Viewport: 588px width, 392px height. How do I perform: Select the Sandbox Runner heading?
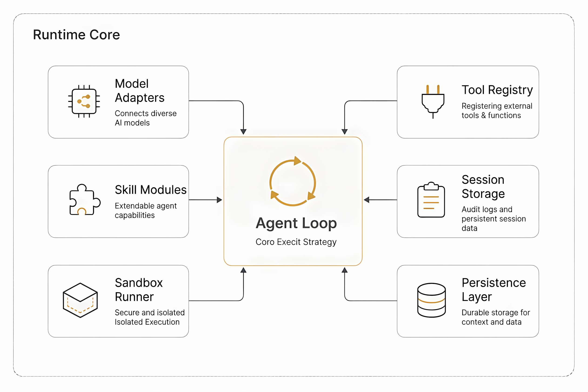[x=139, y=290]
